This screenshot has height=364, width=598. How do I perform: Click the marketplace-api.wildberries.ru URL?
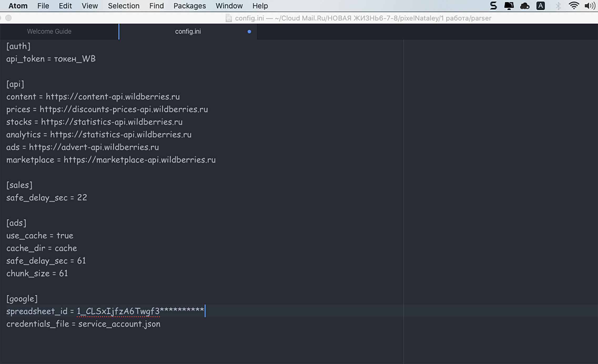point(139,160)
